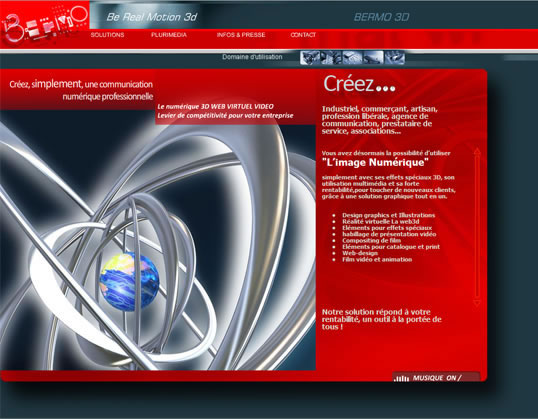Viewport: 538px width, 419px height.
Task: Open the Solutions menu
Action: tap(107, 35)
